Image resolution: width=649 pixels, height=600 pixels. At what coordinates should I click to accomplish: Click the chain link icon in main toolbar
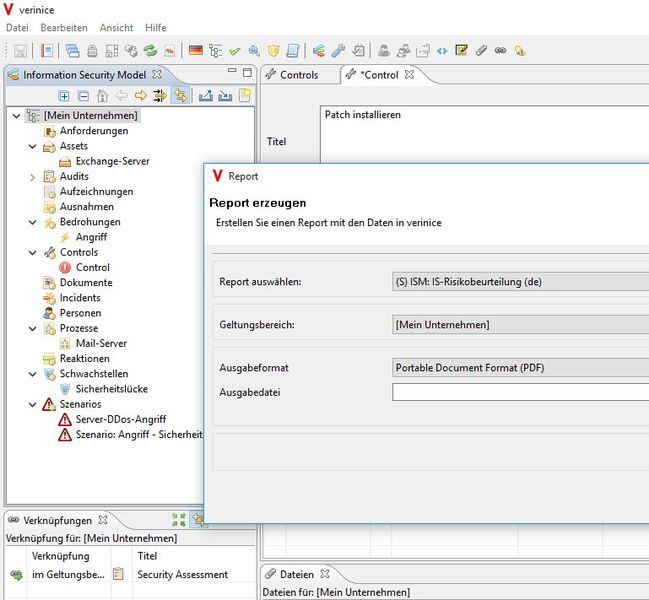click(x=500, y=50)
